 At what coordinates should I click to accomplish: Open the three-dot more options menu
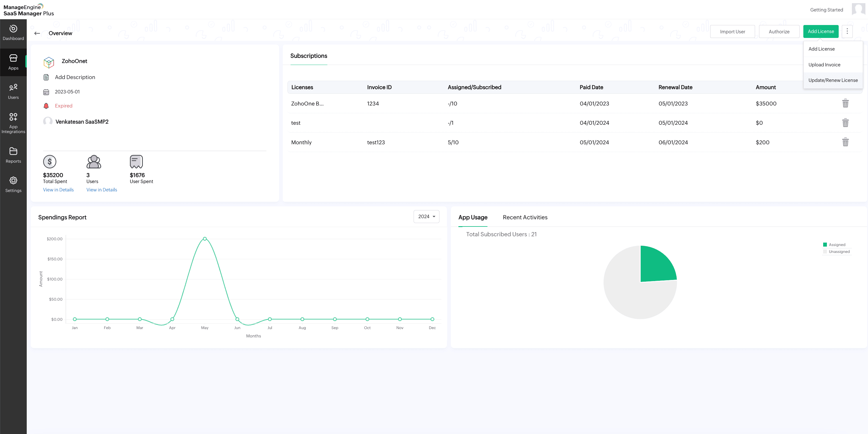tap(847, 31)
